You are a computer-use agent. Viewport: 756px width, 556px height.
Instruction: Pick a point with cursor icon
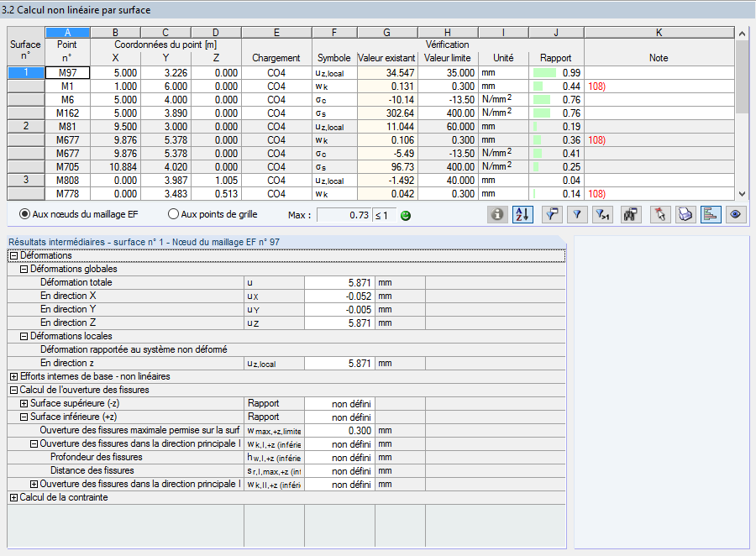(x=659, y=214)
